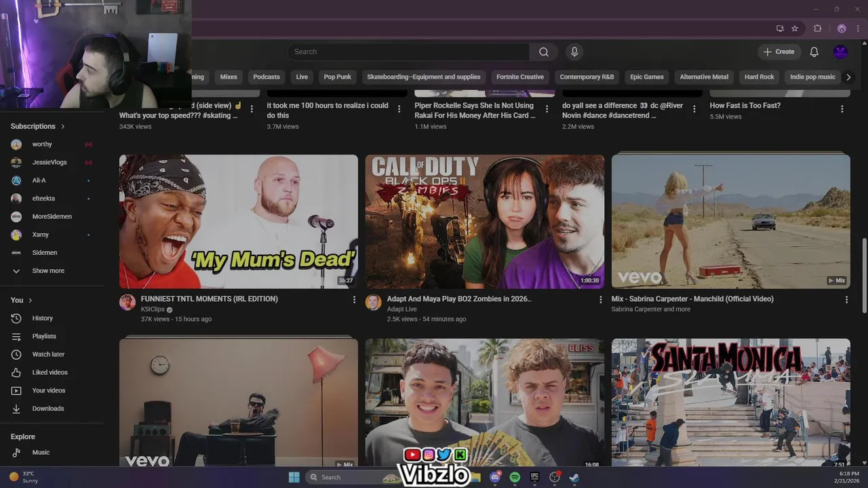868x488 pixels.
Task: Open the YouTube account avatar menu
Action: (841, 52)
